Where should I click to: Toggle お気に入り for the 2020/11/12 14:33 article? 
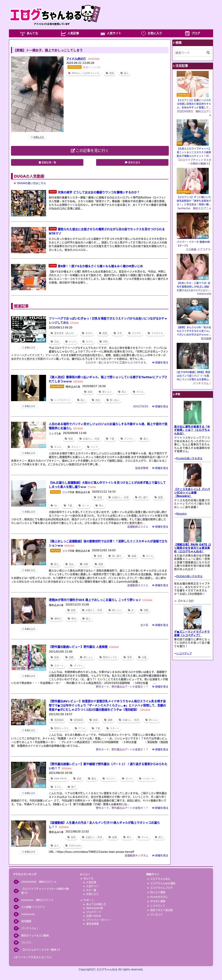click(29, 512)
